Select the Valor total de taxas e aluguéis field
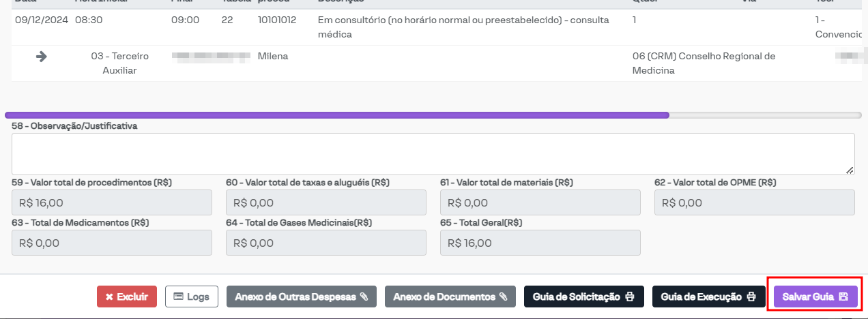The image size is (868, 319). [x=326, y=202]
